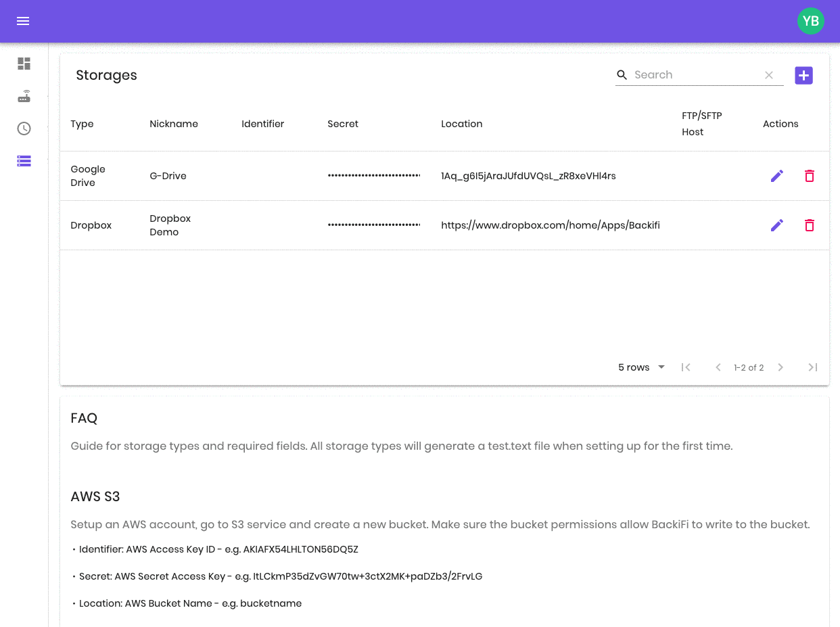Sort by the Type column header
Image resolution: width=840 pixels, height=627 pixels.
point(82,124)
